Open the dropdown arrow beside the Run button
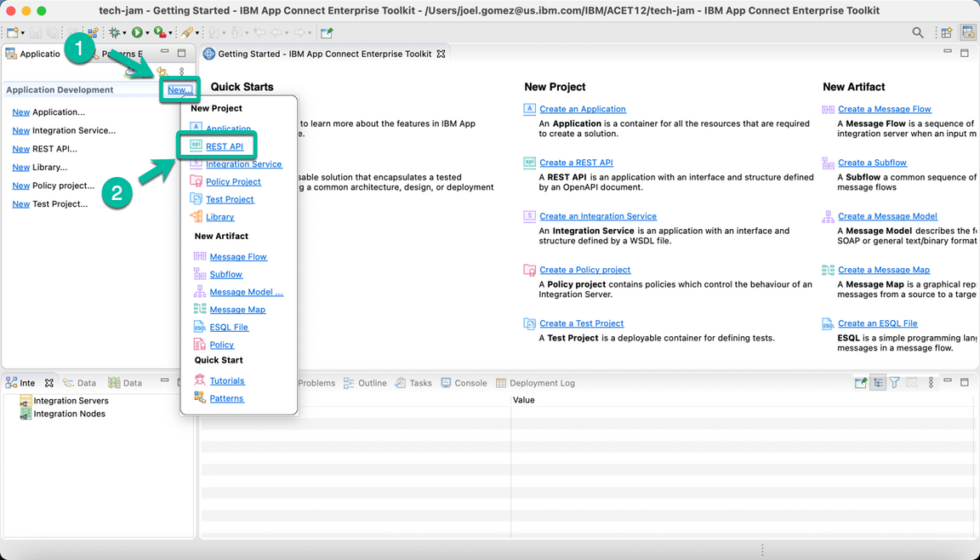980x560 pixels. (x=146, y=32)
